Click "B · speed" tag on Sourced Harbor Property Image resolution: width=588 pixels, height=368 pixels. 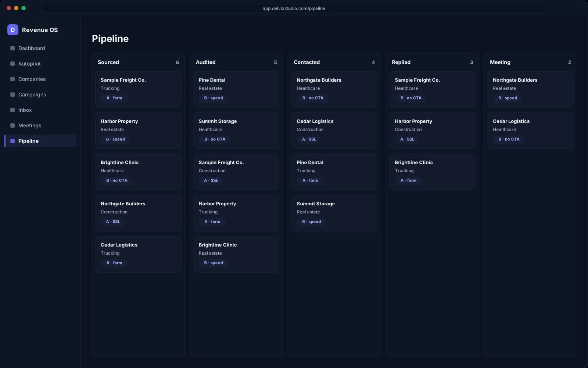tap(116, 139)
